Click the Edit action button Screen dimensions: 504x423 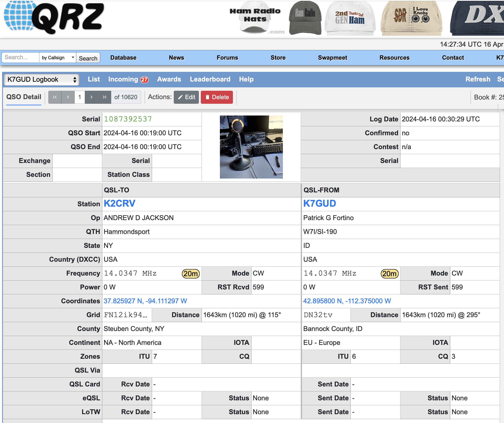[186, 97]
